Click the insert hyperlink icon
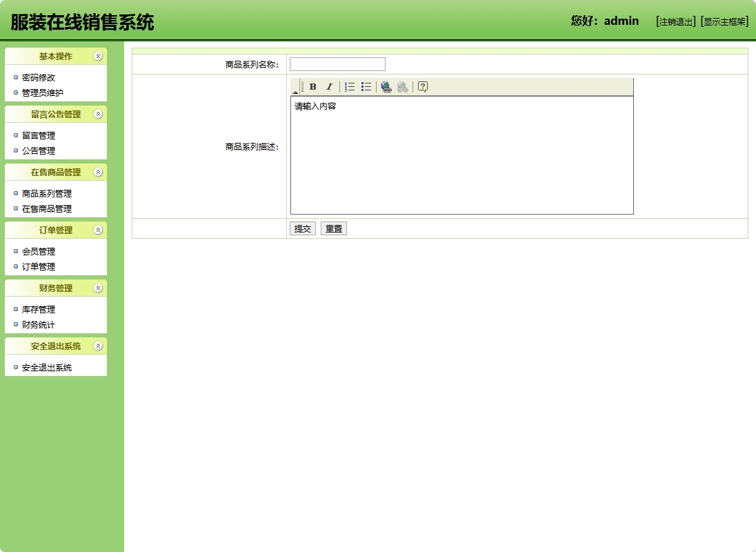 pos(385,86)
